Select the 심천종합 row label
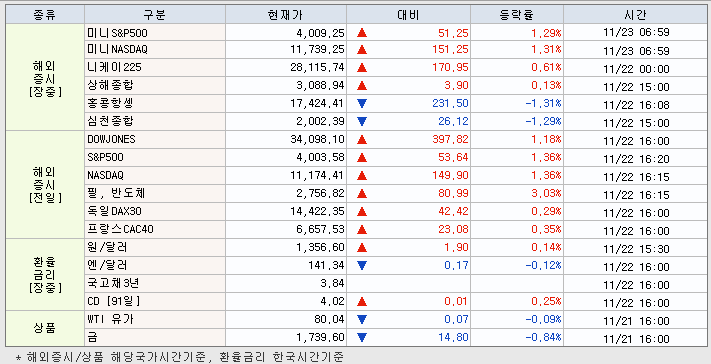The height and width of the screenshot is (364, 711). click(110, 121)
